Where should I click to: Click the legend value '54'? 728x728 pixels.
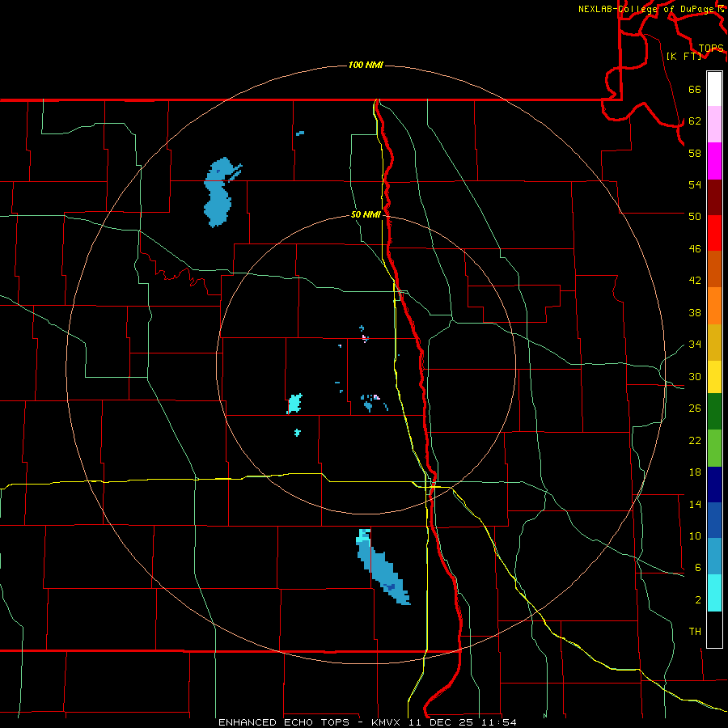[695, 184]
